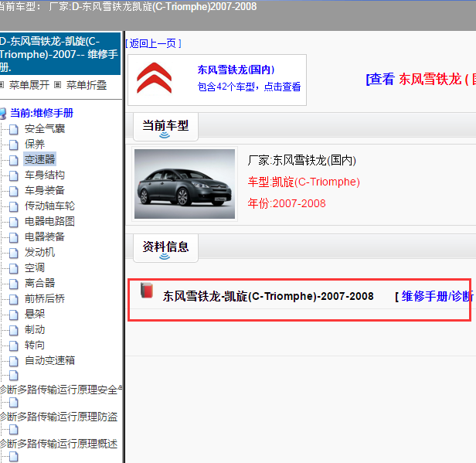Image resolution: width=476 pixels, height=463 pixels.
Task: Click the page icon beside 变速器
Action: [14, 160]
